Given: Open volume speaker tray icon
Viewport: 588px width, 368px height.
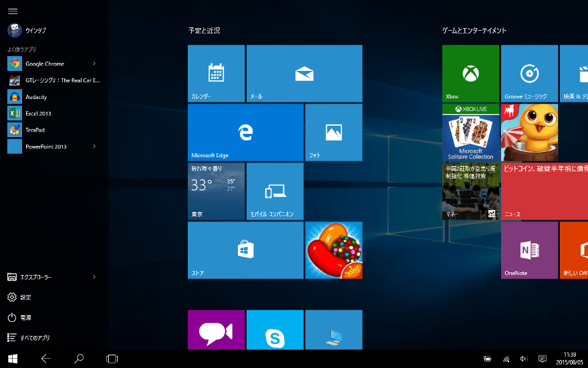Looking at the screenshot, I should (x=524, y=359).
